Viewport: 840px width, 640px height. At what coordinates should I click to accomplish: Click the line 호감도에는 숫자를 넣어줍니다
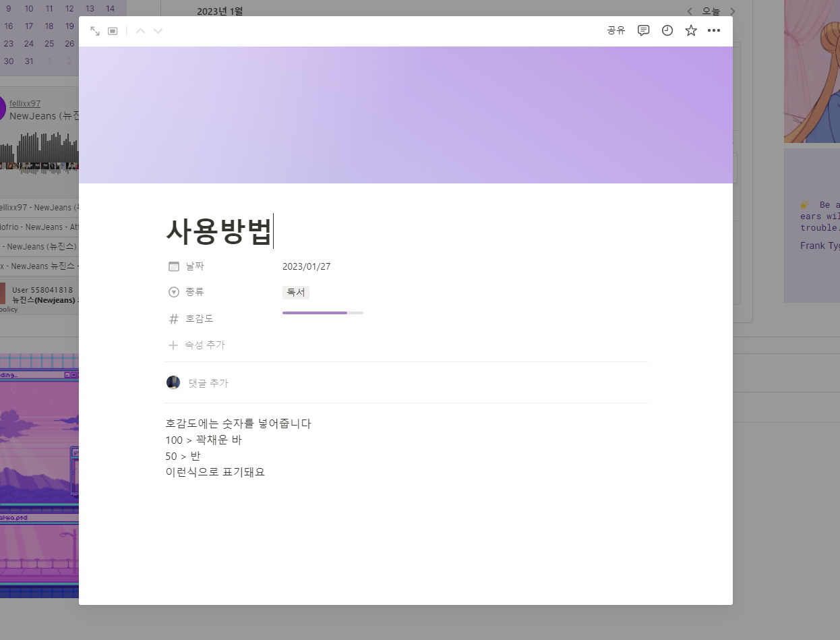(x=238, y=424)
